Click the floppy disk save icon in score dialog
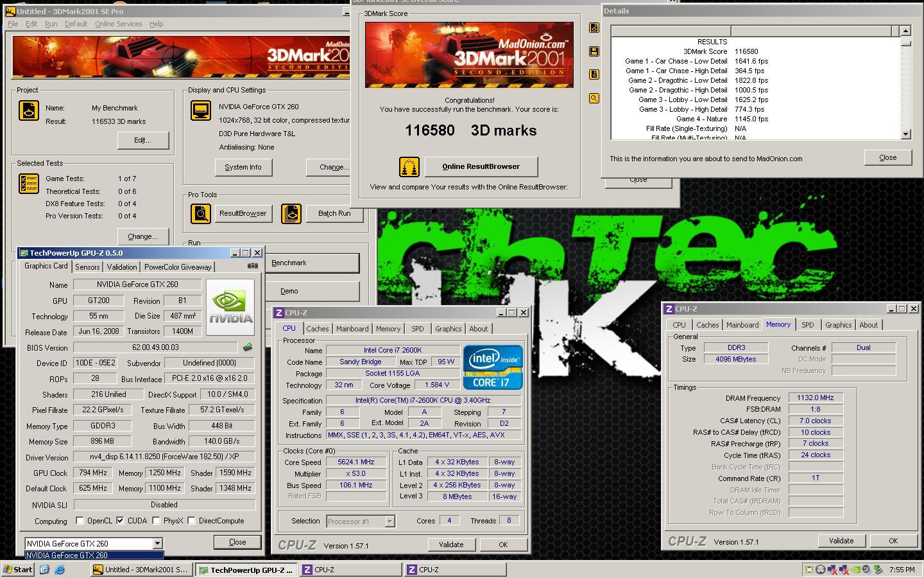Screen dimensions: 924x578 pyautogui.click(x=594, y=51)
